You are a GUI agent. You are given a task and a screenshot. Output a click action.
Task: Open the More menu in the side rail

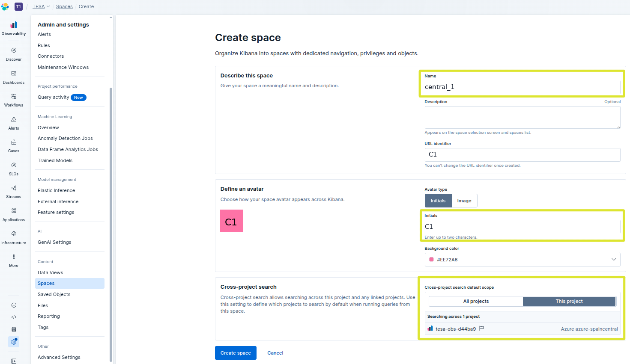(14, 260)
